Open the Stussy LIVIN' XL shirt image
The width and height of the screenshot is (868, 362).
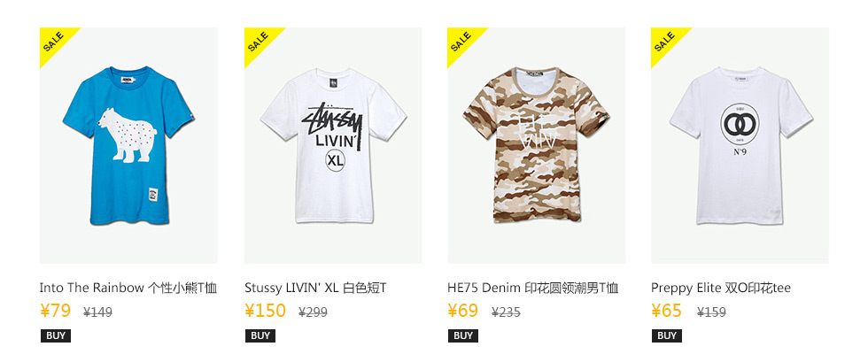333,145
